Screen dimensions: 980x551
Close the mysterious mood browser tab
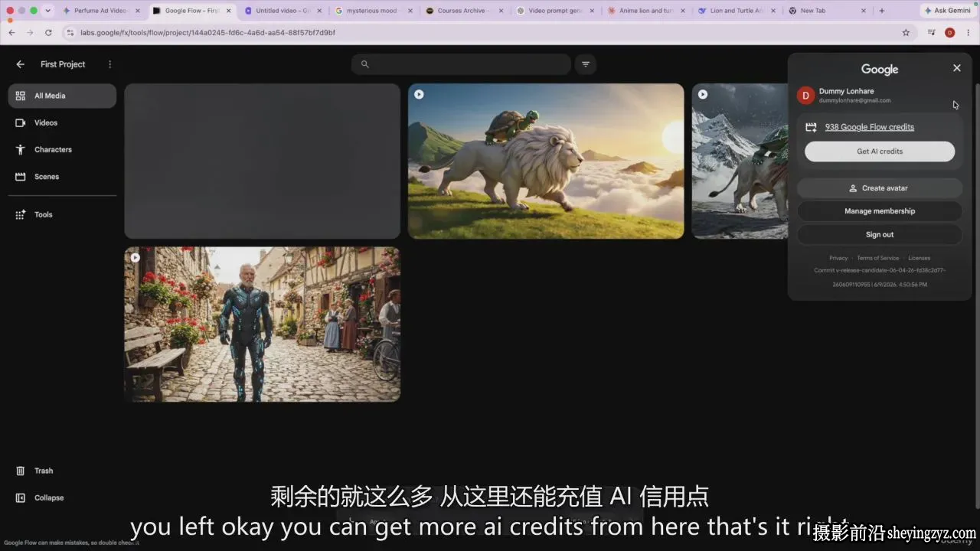(410, 11)
